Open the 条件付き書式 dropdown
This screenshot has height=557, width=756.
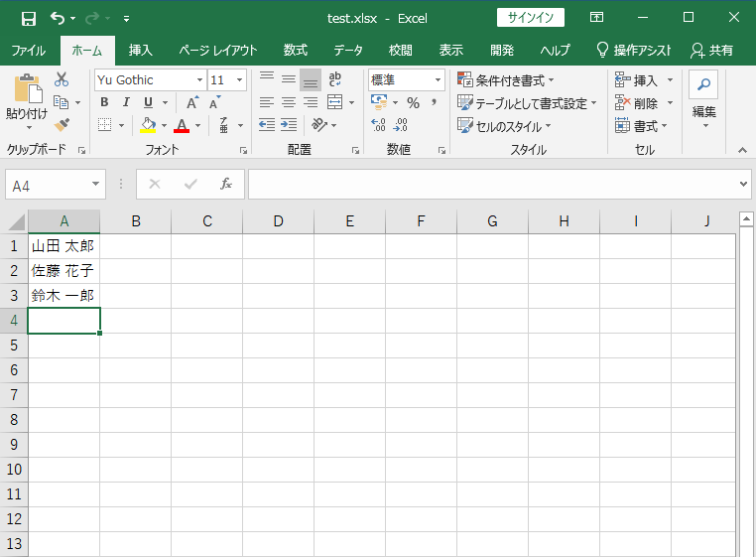click(506, 80)
